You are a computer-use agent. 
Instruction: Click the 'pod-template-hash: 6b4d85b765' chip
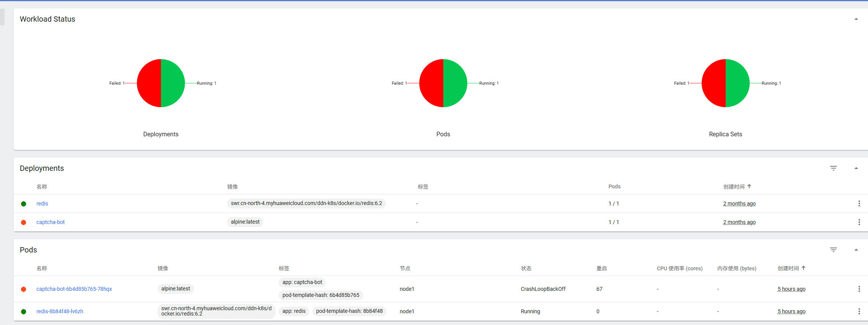(x=321, y=295)
